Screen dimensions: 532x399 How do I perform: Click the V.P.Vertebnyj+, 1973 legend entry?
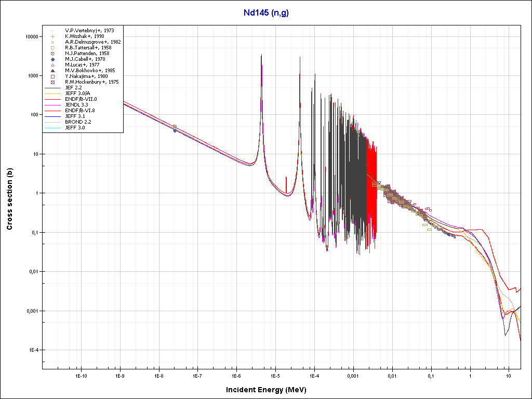[89, 31]
